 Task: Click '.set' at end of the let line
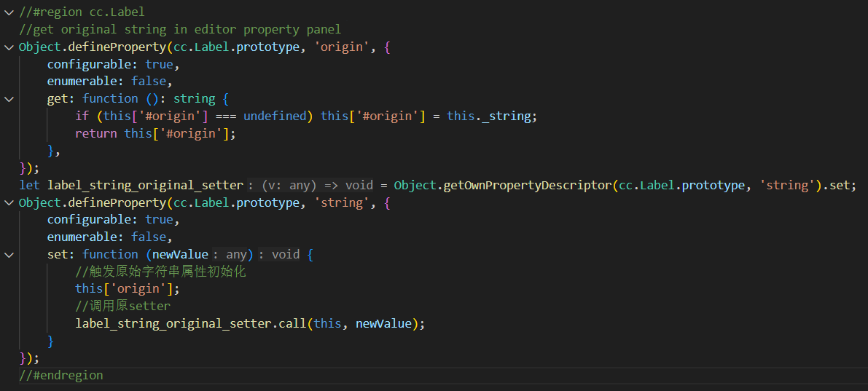pyautogui.click(x=838, y=185)
